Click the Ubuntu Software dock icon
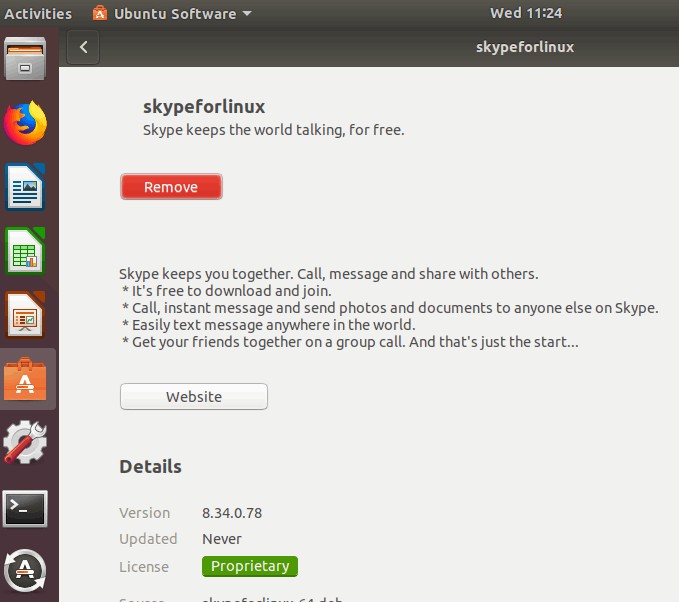The image size is (679, 602). [x=26, y=379]
